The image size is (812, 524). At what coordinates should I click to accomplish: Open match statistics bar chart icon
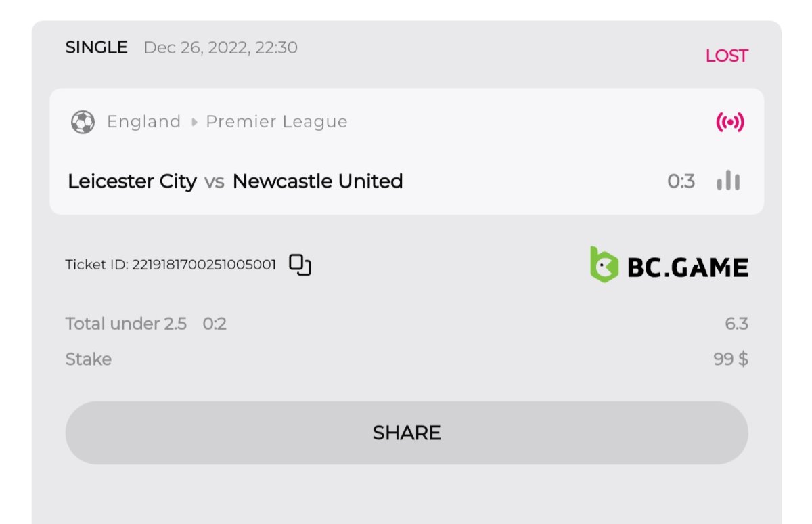coord(728,181)
